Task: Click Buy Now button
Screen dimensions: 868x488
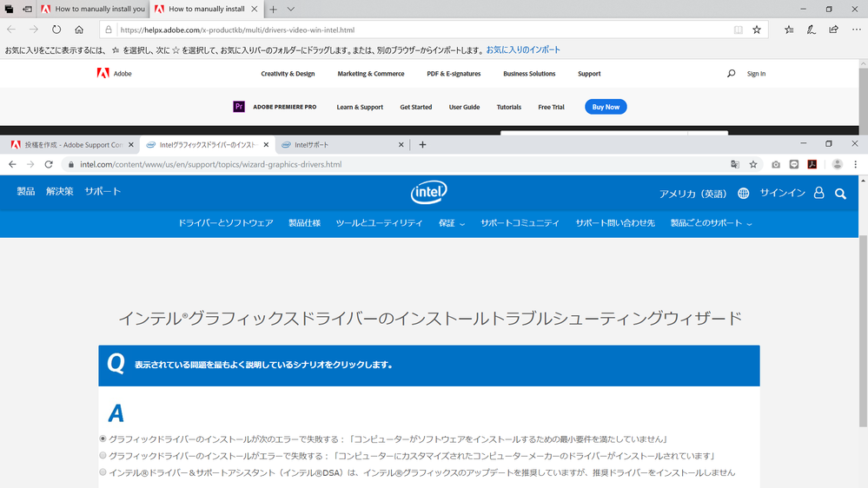Action: click(606, 107)
